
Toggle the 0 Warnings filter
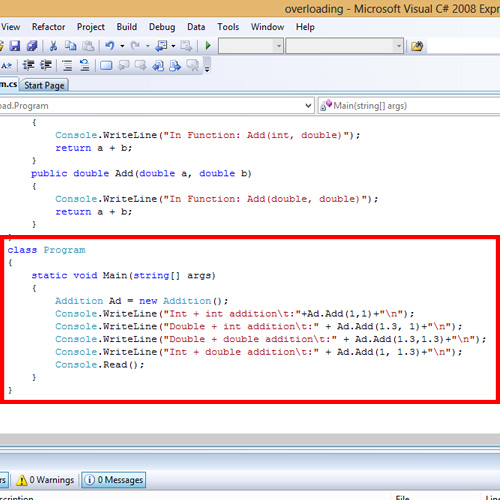[45, 480]
